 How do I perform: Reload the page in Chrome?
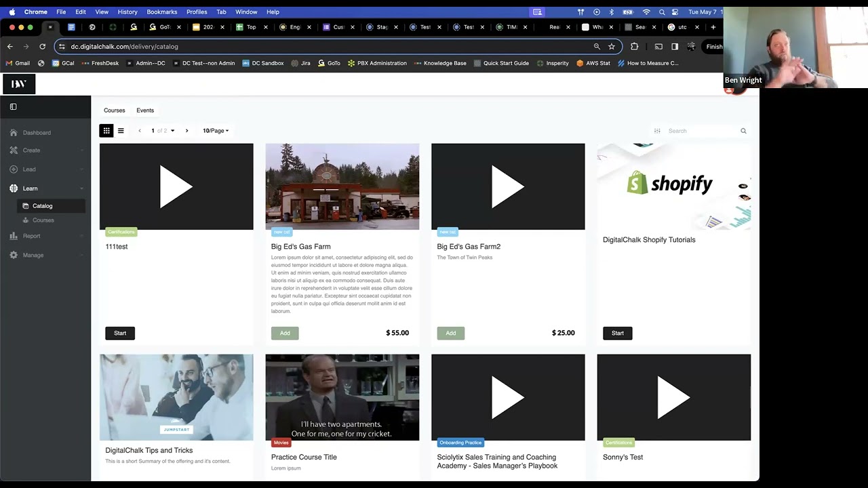pyautogui.click(x=42, y=47)
